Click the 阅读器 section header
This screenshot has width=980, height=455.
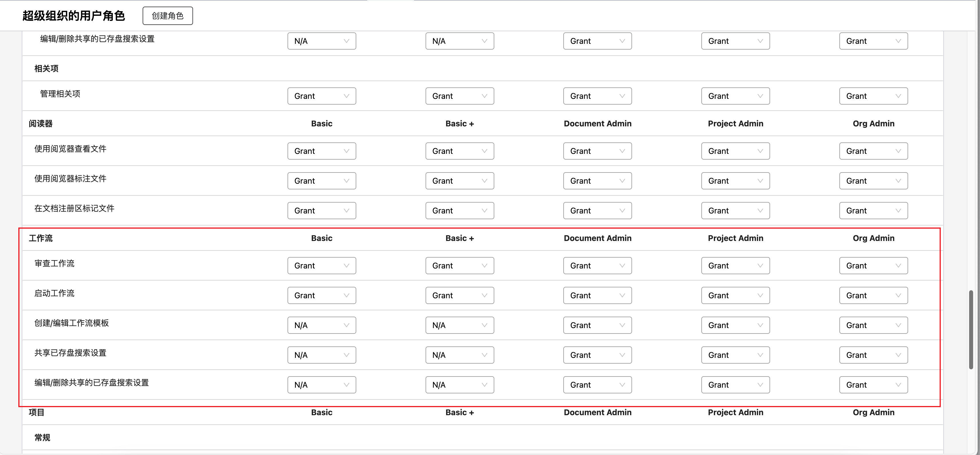pyautogui.click(x=41, y=123)
